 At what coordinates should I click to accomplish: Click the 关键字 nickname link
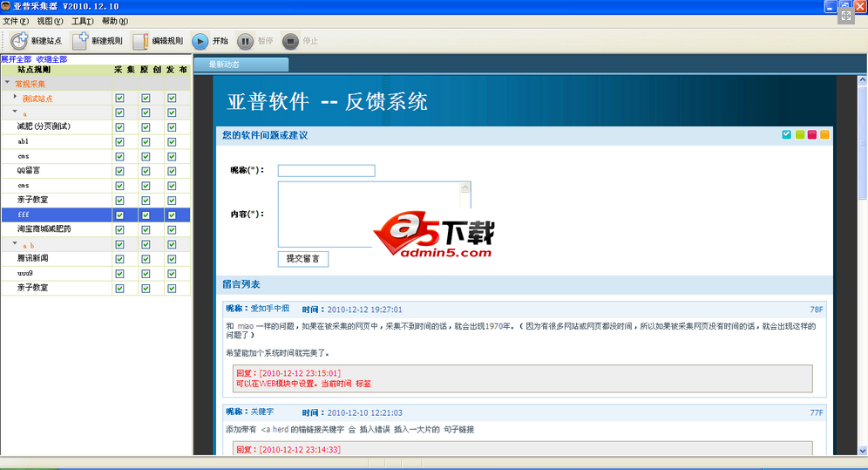pos(262,412)
